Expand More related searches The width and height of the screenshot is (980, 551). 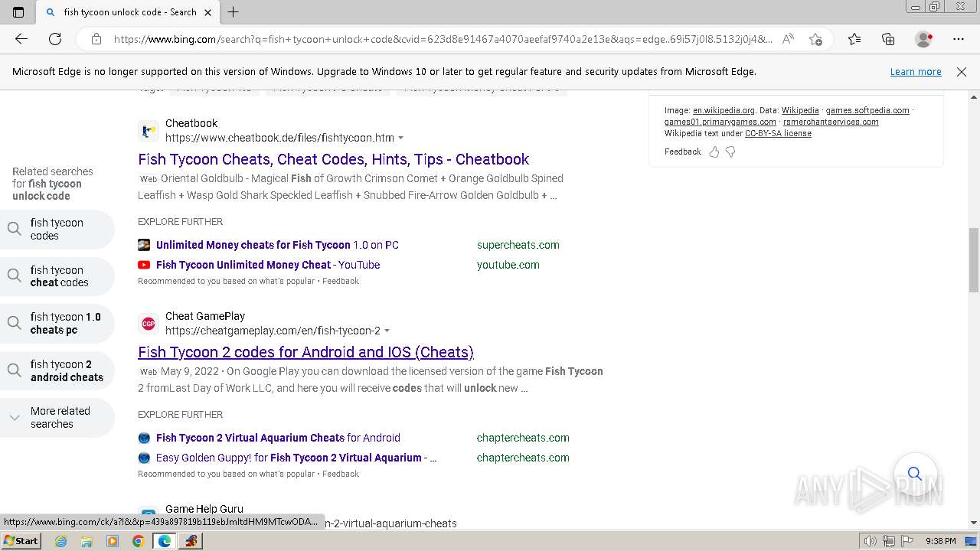click(57, 417)
